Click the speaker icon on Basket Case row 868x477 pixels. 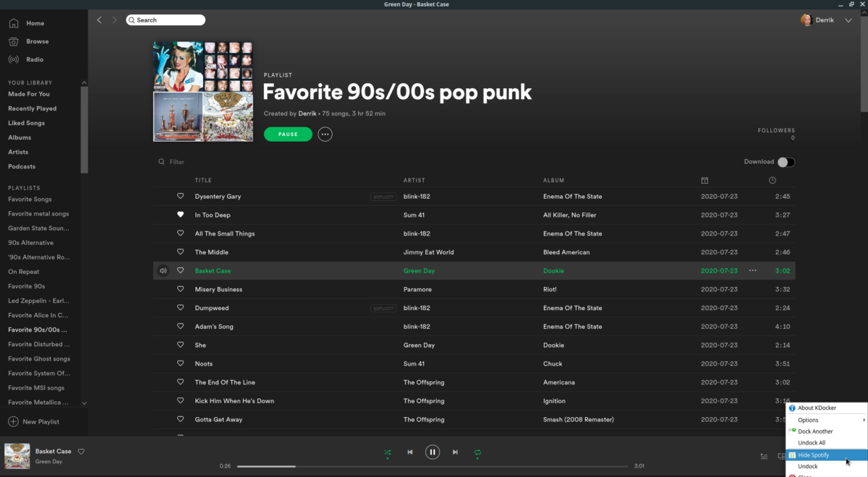coord(163,271)
